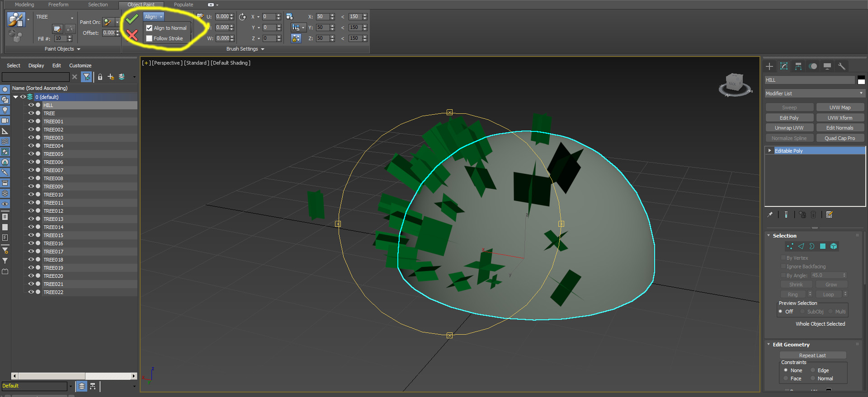Image resolution: width=868 pixels, height=397 pixels.
Task: Click the red X cancel icon
Action: point(132,35)
